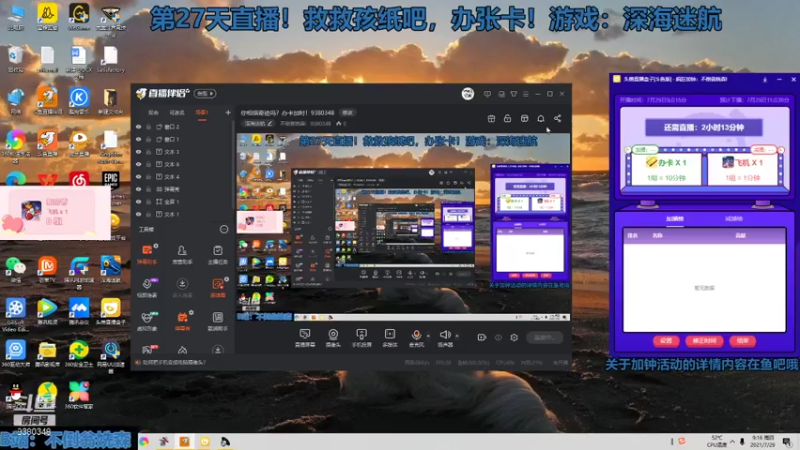Lock the 文本1 layer
Screen dimensions: 800x450
pyautogui.click(x=148, y=214)
